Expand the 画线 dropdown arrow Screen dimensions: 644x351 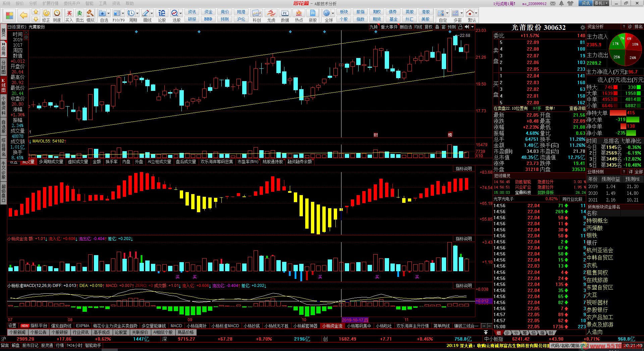click(152, 13)
